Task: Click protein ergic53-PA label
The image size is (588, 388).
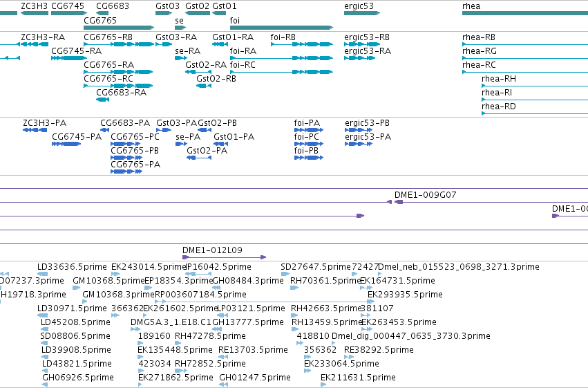Action: (368, 137)
